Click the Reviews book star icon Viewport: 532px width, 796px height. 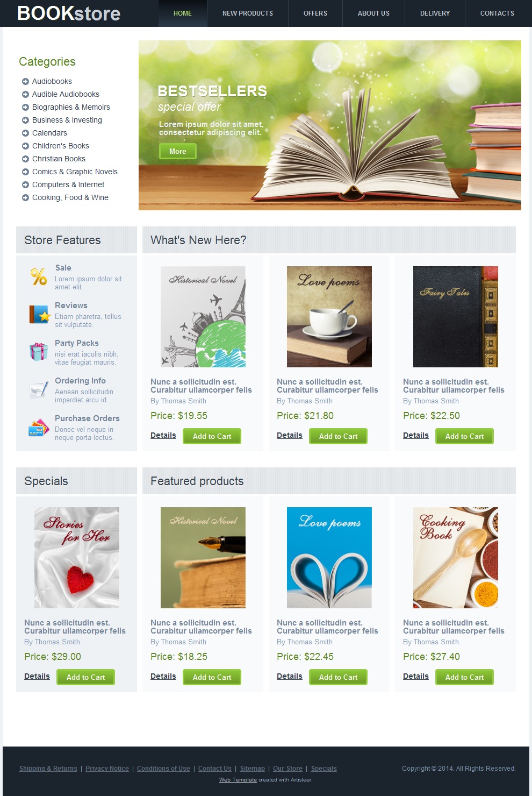[39, 314]
